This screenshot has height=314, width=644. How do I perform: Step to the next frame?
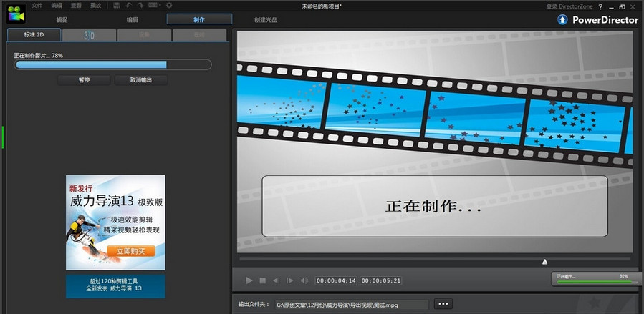click(290, 280)
